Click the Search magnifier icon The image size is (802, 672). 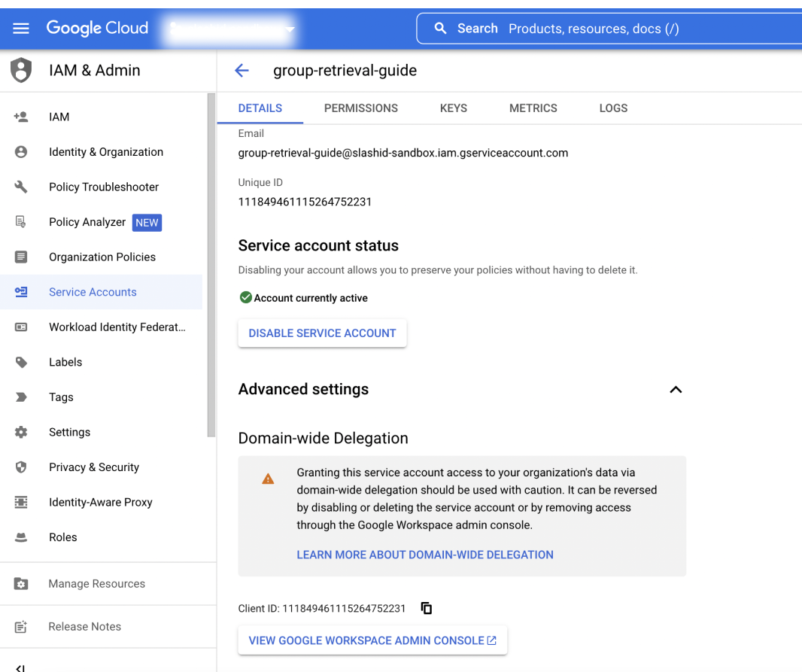click(440, 28)
